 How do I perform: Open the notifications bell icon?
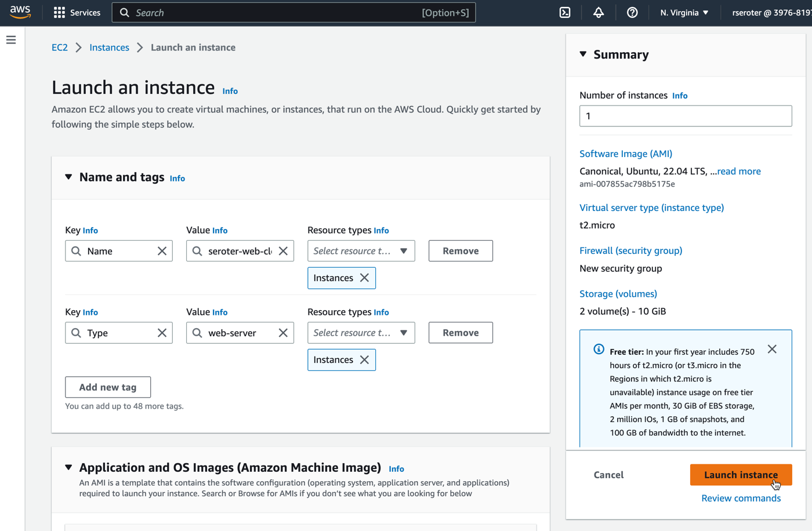(599, 13)
